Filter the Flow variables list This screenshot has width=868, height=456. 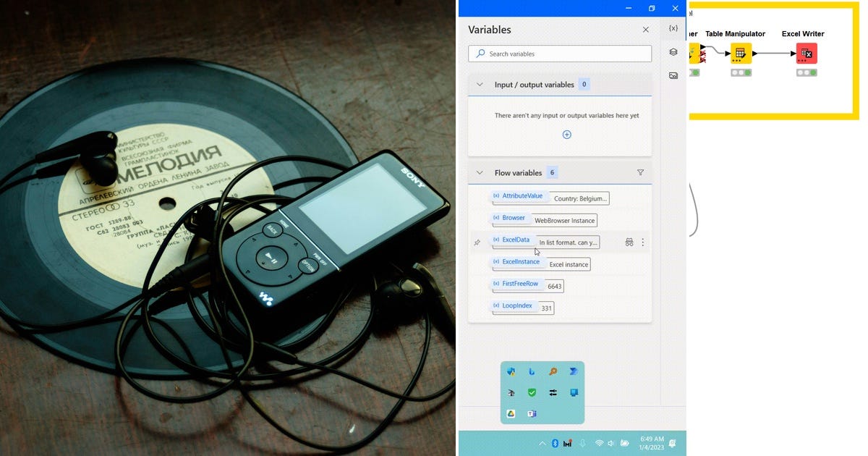[x=640, y=172]
